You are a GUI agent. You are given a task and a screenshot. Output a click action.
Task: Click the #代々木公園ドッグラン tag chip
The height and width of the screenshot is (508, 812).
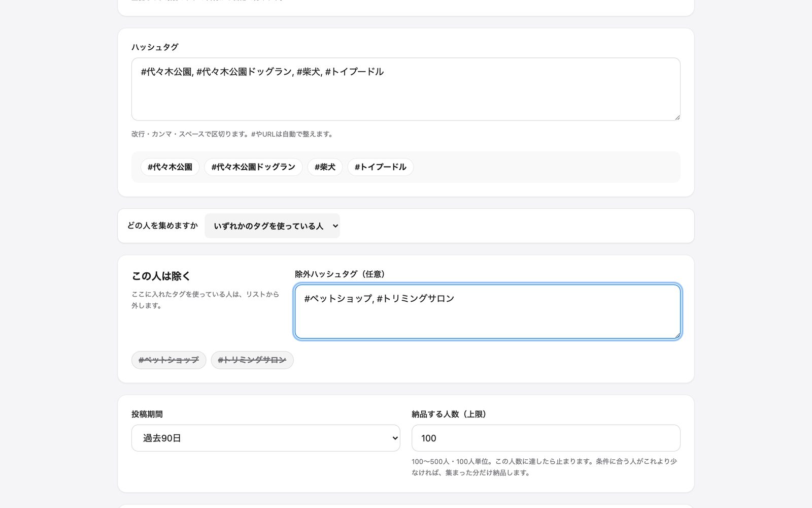click(253, 167)
